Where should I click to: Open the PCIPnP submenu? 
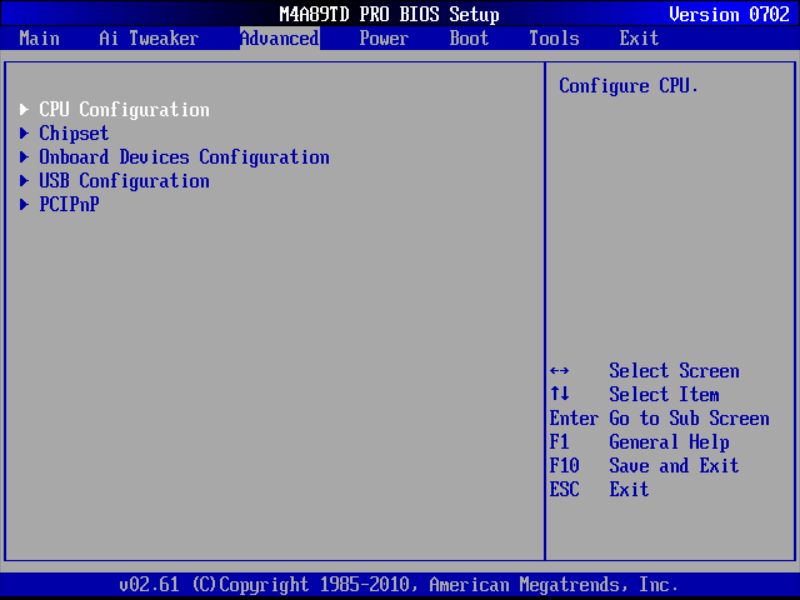coord(68,205)
